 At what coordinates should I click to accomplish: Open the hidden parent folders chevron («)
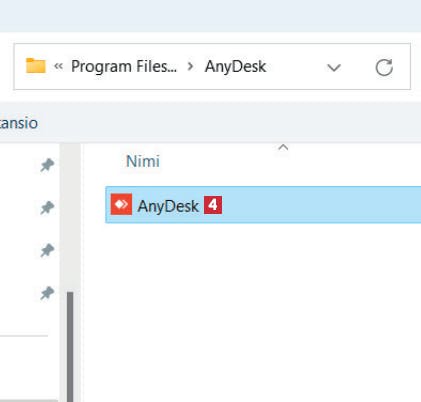click(58, 66)
